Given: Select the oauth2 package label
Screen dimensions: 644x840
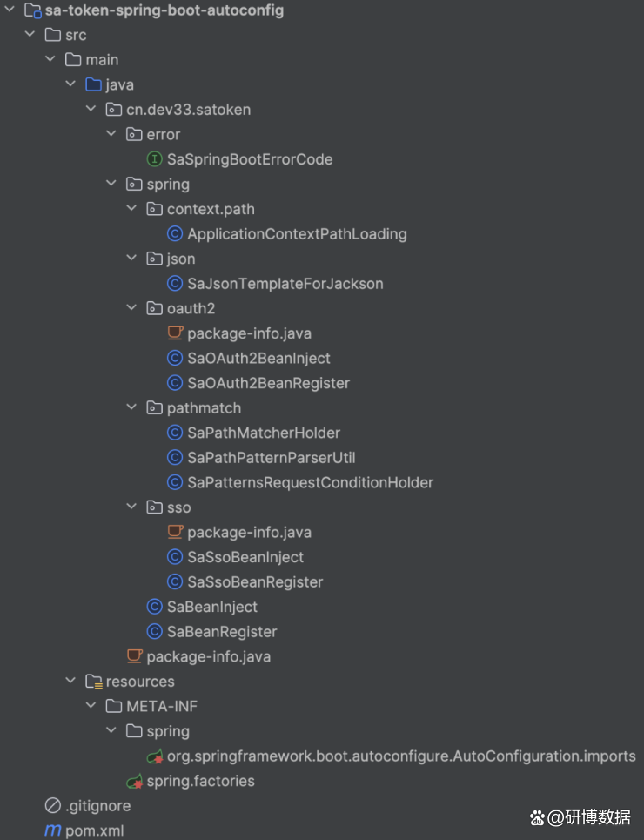Looking at the screenshot, I should coord(191,308).
